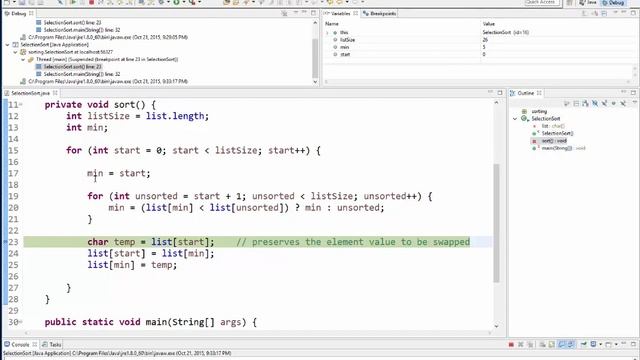Select the start variable row
Viewport: 640px width, 360px height.
click(x=478, y=54)
